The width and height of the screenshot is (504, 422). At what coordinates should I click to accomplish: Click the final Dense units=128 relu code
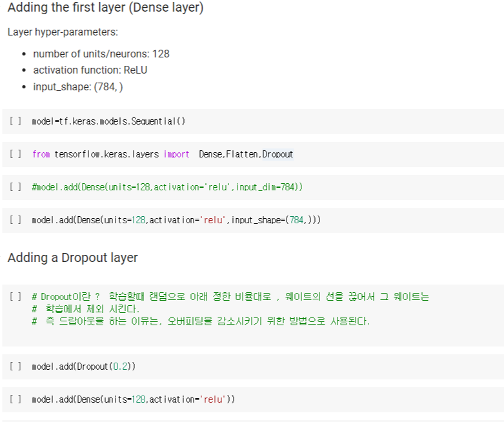click(x=134, y=399)
